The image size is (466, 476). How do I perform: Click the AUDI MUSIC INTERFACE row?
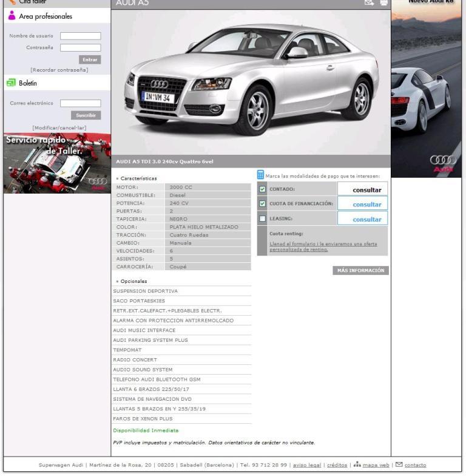181,330
